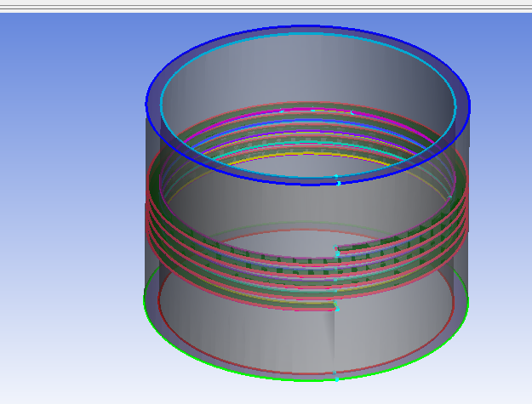
Task: Select the blue outer top rim edge
Action: coord(308,26)
